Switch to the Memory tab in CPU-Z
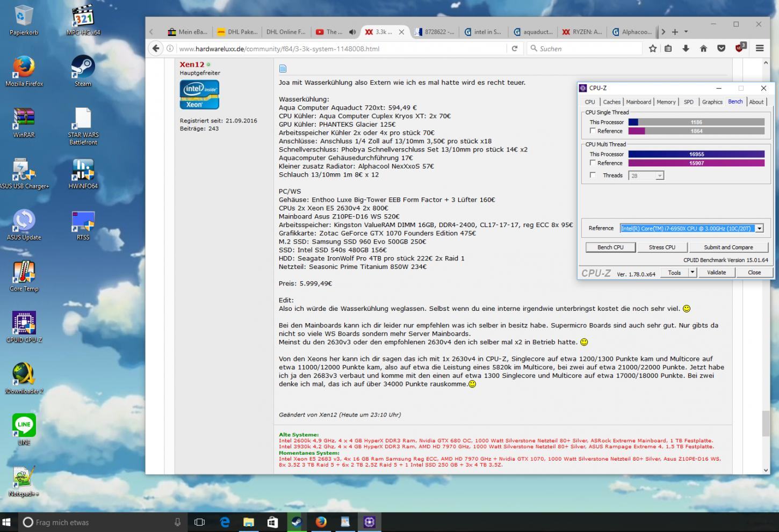This screenshot has width=779, height=532. (666, 102)
